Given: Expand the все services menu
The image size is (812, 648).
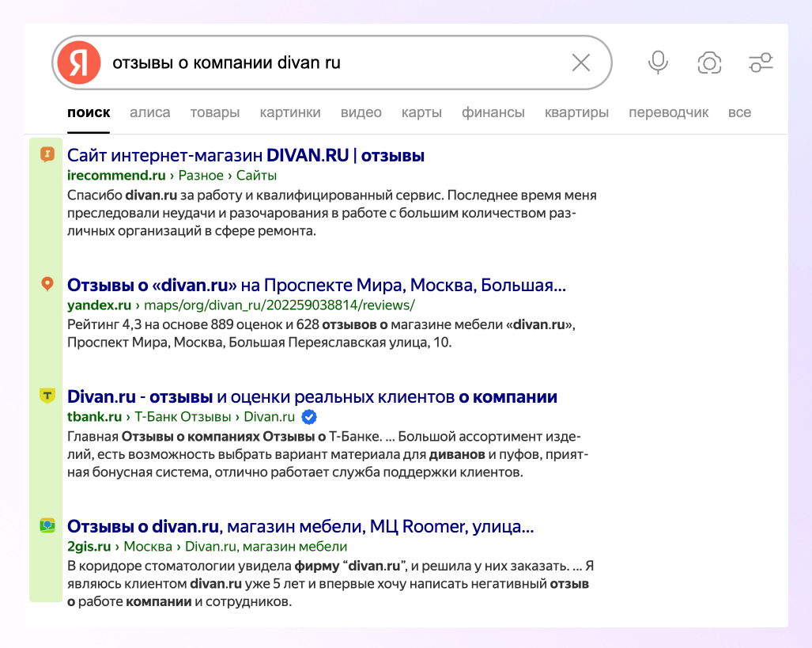Looking at the screenshot, I should [x=739, y=112].
